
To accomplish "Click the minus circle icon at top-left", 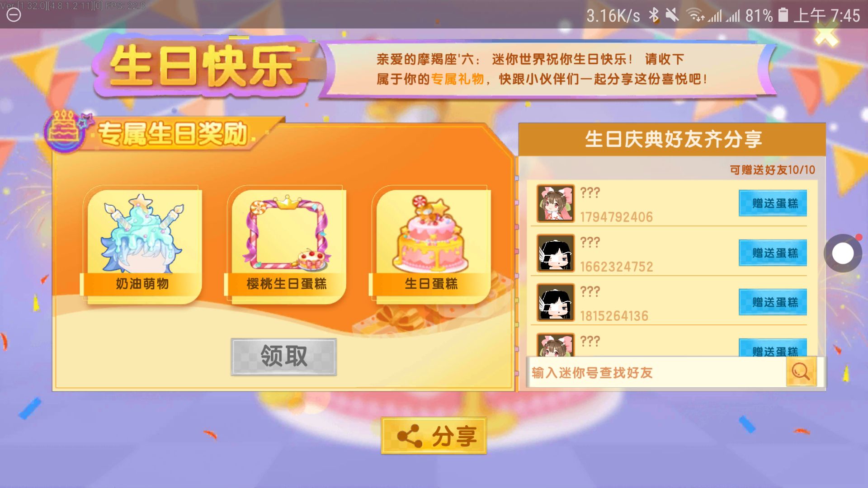I will [14, 15].
